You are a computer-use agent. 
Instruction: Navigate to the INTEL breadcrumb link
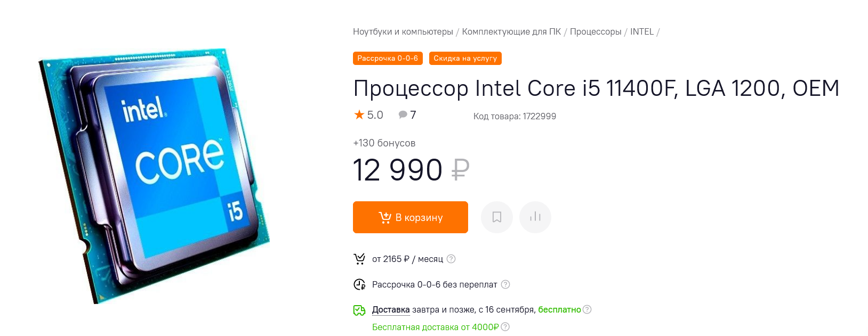coord(642,32)
